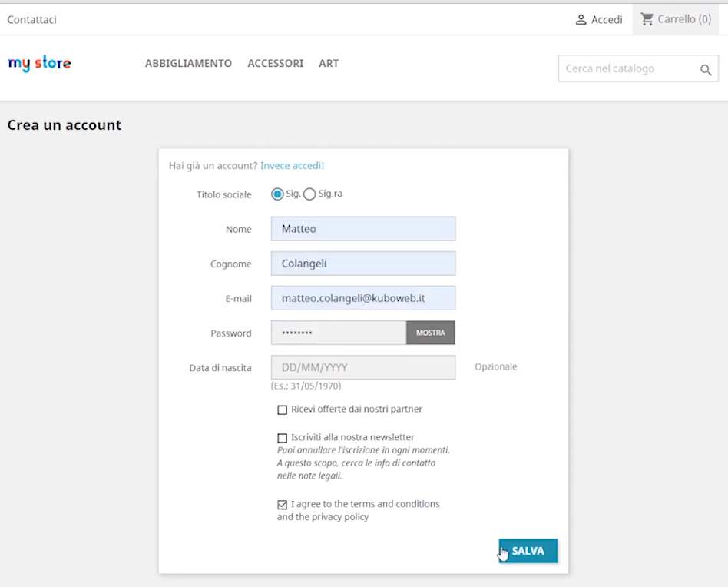The image size is (728, 587).
Task: Click the Cerca nel catalogo search box
Action: [x=626, y=69]
